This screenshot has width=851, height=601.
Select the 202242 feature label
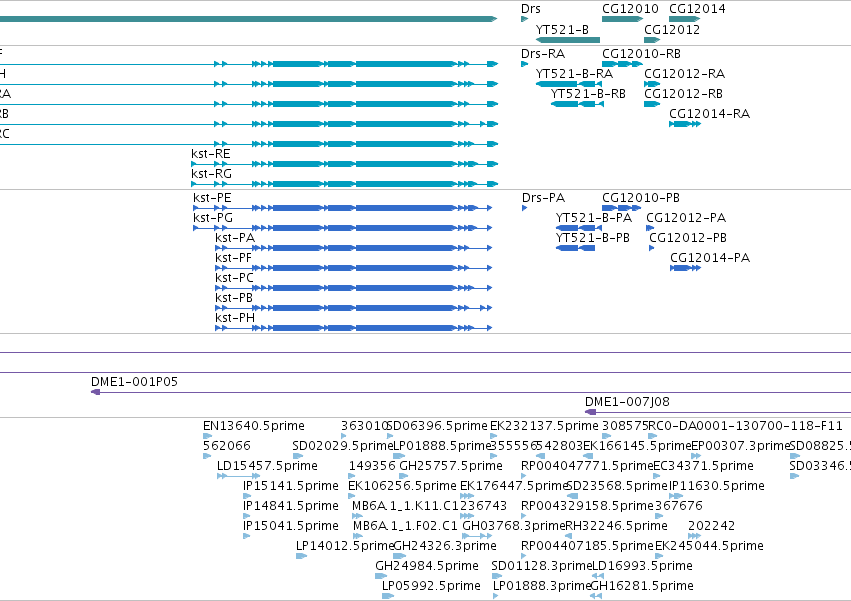coord(712,526)
